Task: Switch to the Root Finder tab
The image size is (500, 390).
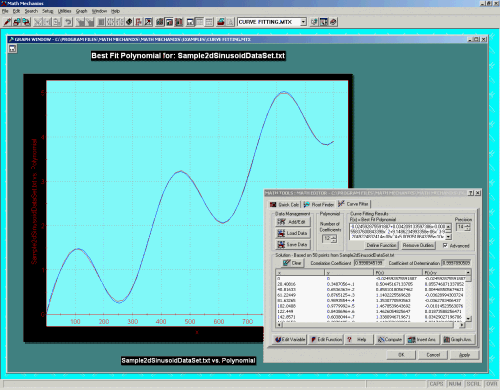Action: (319, 204)
